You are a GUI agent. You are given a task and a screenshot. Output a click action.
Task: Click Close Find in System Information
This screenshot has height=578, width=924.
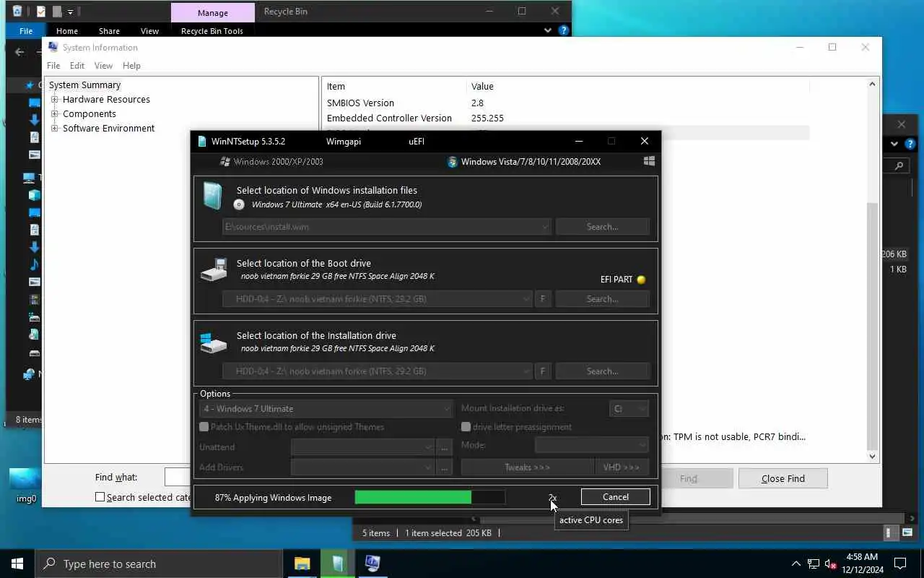783,478
